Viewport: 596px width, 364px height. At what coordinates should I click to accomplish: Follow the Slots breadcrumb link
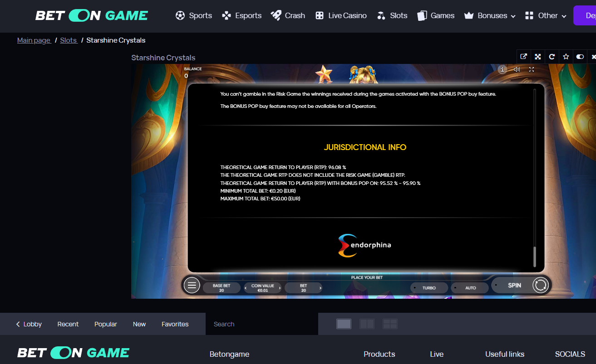(69, 40)
